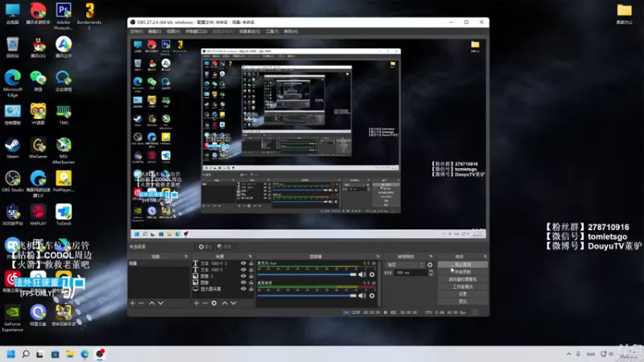Mute the microphone/Aux speaker icon
The width and height of the screenshot is (644, 362).
362,274
